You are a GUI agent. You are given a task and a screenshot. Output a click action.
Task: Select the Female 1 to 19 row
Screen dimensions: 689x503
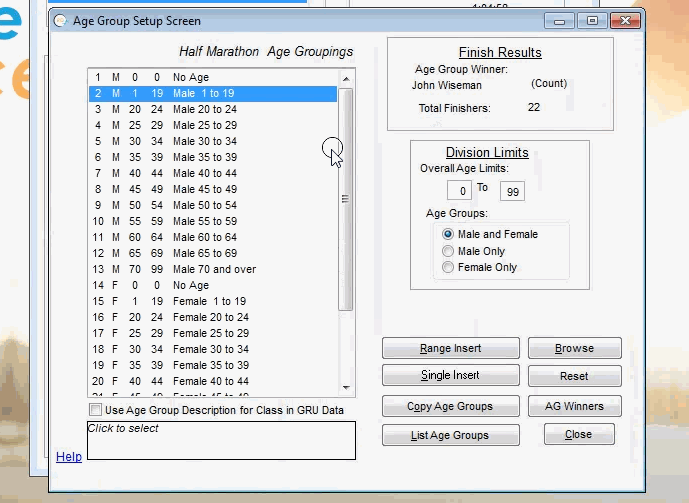coord(213,301)
